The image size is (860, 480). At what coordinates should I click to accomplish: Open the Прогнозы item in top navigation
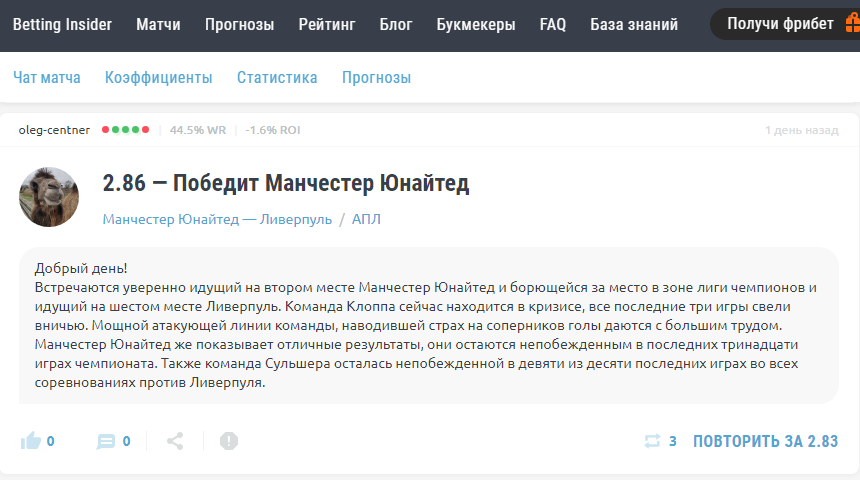pos(239,25)
